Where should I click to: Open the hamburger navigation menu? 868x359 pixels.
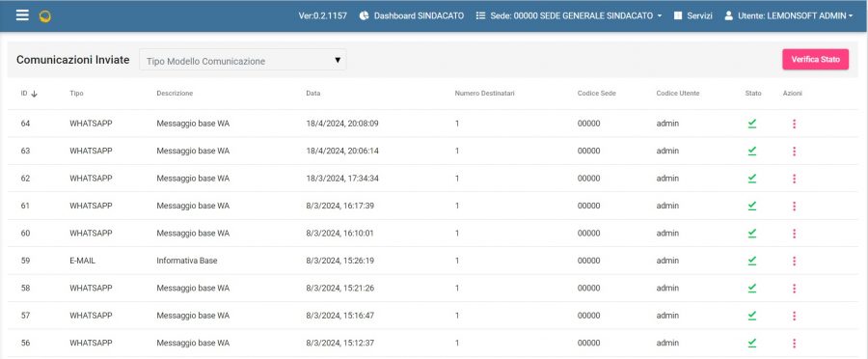(22, 15)
